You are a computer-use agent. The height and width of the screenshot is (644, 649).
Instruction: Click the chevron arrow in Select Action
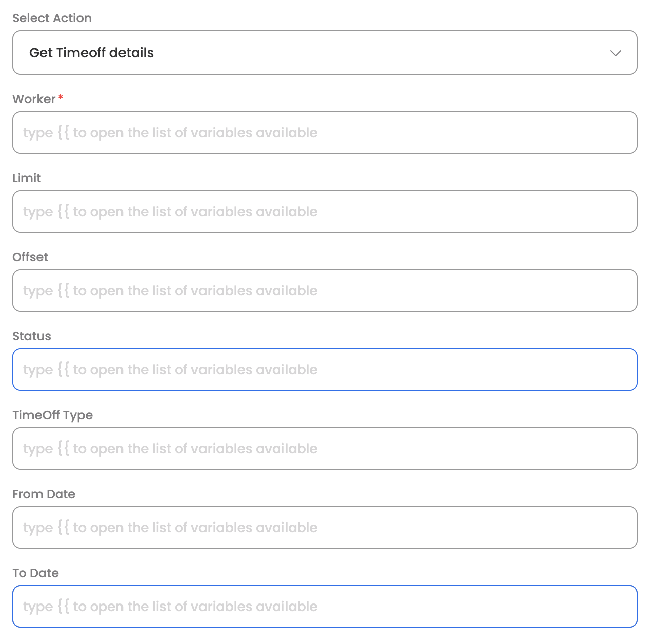coord(615,53)
